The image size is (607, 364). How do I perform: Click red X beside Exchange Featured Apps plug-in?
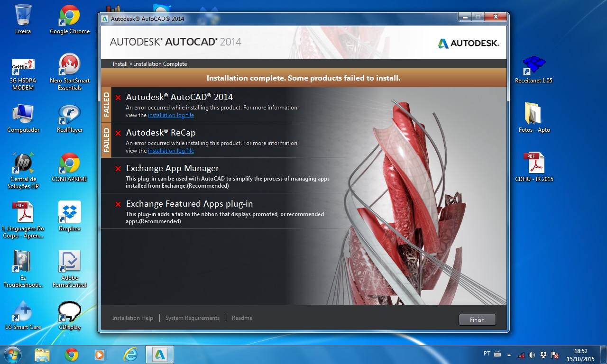coord(118,204)
